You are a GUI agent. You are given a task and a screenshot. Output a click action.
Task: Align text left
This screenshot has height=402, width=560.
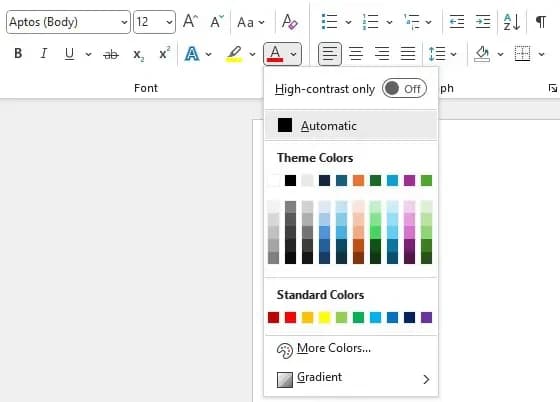click(330, 54)
